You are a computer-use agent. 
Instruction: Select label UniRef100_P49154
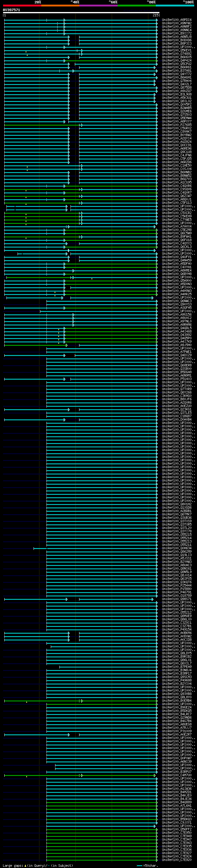click(176, 629)
